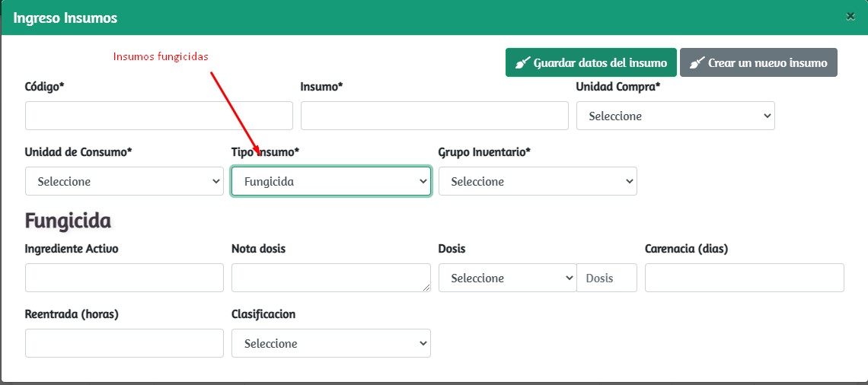Focus the Insumo name field
This screenshot has width=868, height=385.
tap(434, 116)
